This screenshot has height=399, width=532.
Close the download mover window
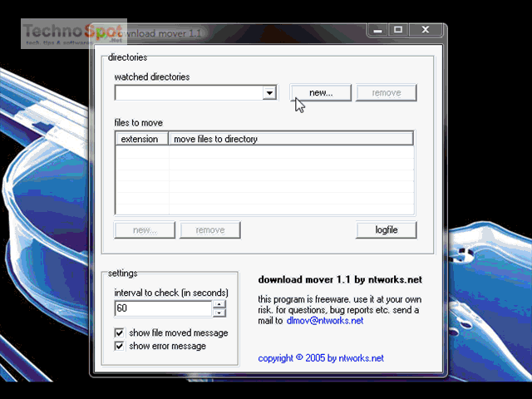(x=426, y=30)
